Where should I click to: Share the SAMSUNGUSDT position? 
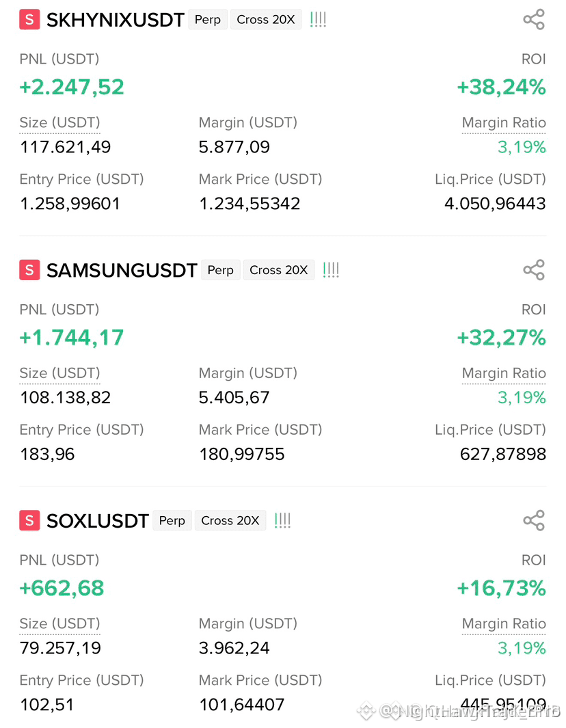pyautogui.click(x=533, y=270)
